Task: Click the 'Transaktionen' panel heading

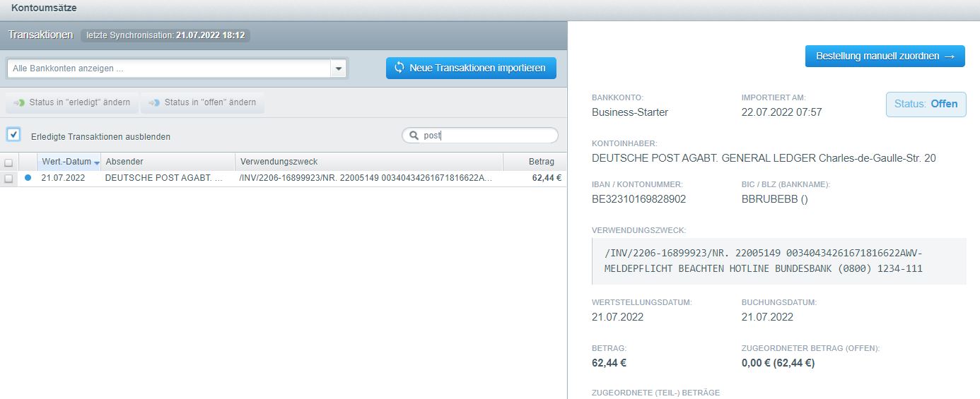Action: pyautogui.click(x=40, y=34)
